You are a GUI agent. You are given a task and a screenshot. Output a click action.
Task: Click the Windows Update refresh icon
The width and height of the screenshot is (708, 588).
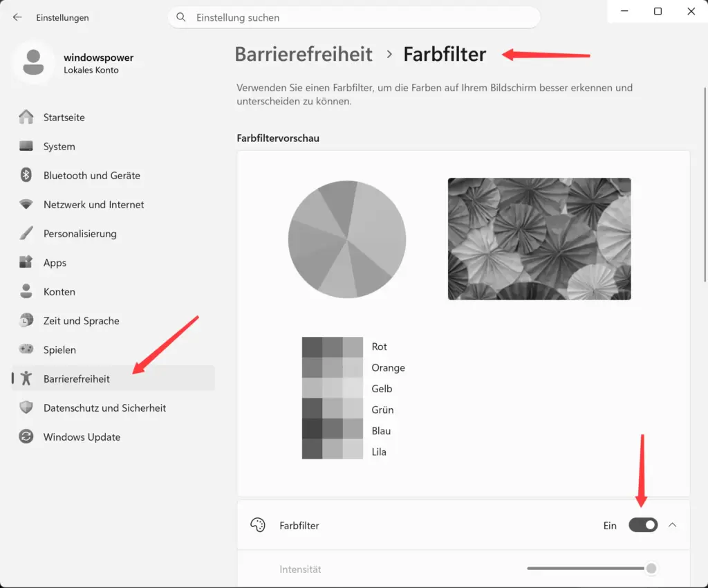[26, 437]
